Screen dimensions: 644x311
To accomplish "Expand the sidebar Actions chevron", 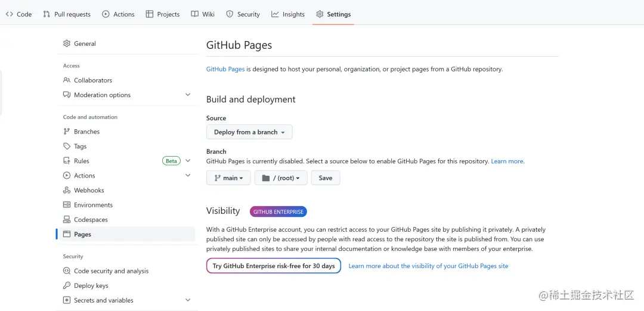I will [188, 176].
